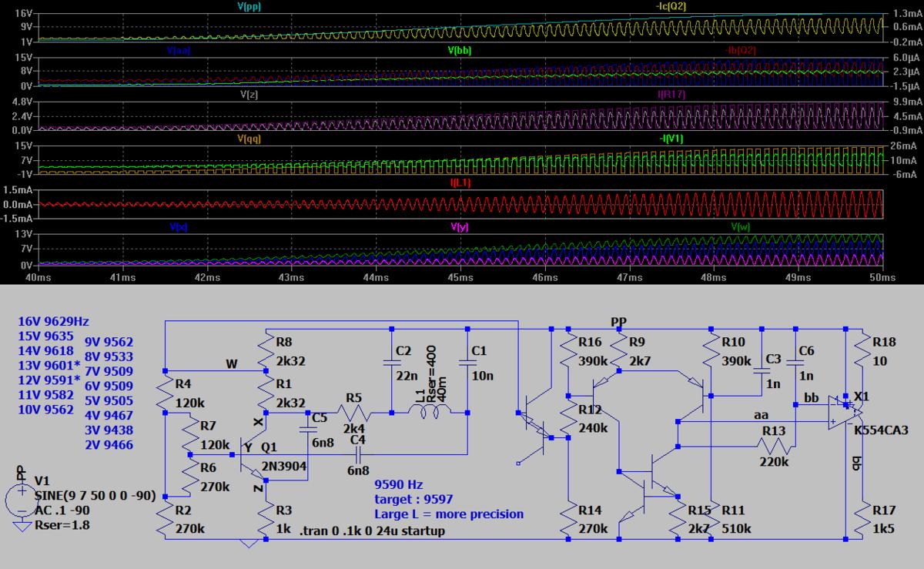Screen dimensions: 924x569
Task: Click the I(L1) trace label
Action: 460,182
